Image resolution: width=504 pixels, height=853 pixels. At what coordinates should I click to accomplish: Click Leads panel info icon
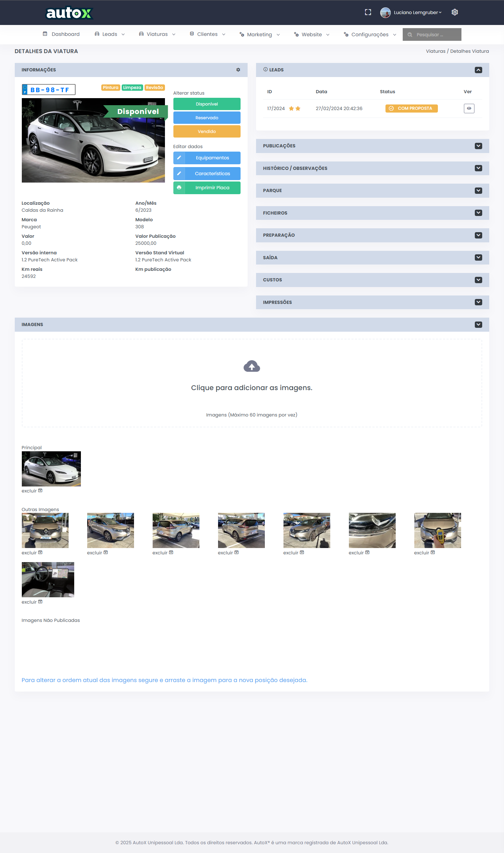click(266, 70)
